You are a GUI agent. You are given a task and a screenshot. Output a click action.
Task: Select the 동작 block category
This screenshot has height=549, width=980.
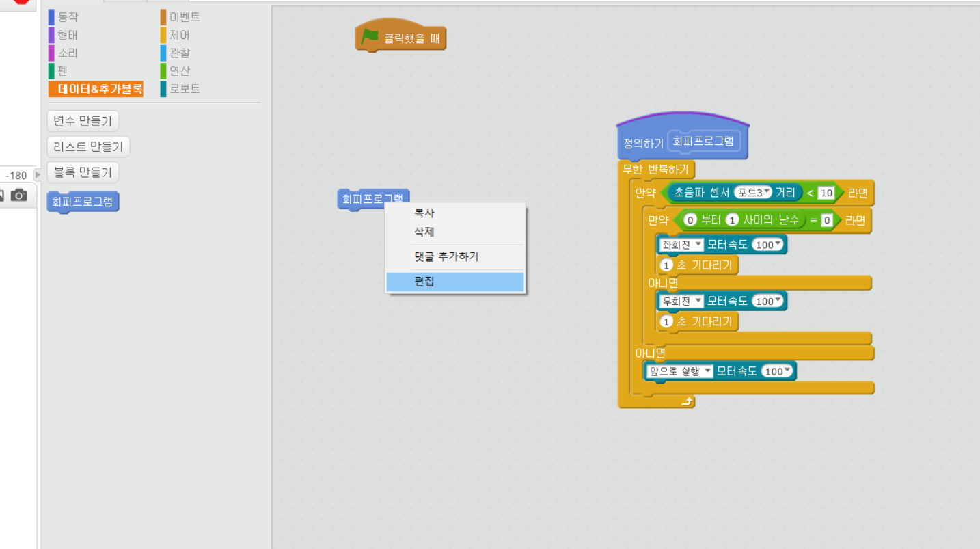click(x=68, y=17)
